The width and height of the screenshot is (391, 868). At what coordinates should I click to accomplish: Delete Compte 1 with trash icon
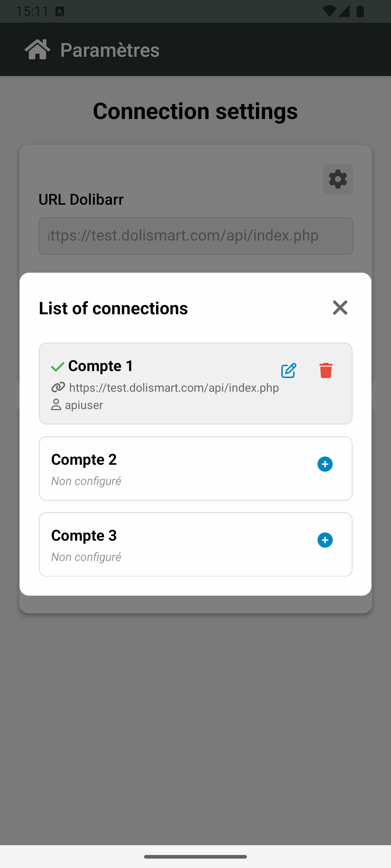tap(326, 371)
